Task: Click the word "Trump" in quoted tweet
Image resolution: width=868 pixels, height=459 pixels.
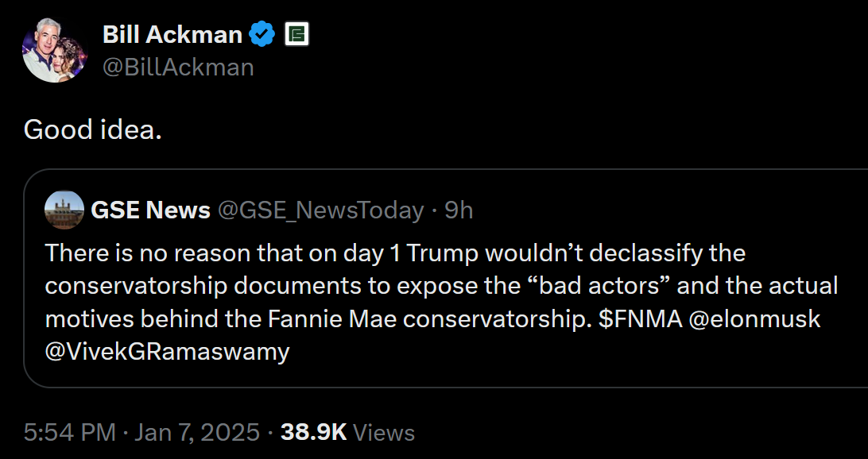Action: point(436,253)
